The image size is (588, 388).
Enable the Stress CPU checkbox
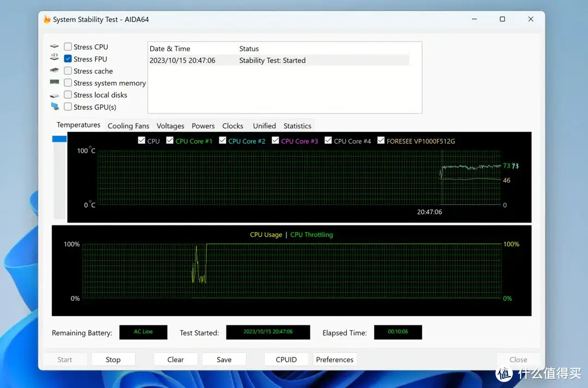[x=68, y=47]
